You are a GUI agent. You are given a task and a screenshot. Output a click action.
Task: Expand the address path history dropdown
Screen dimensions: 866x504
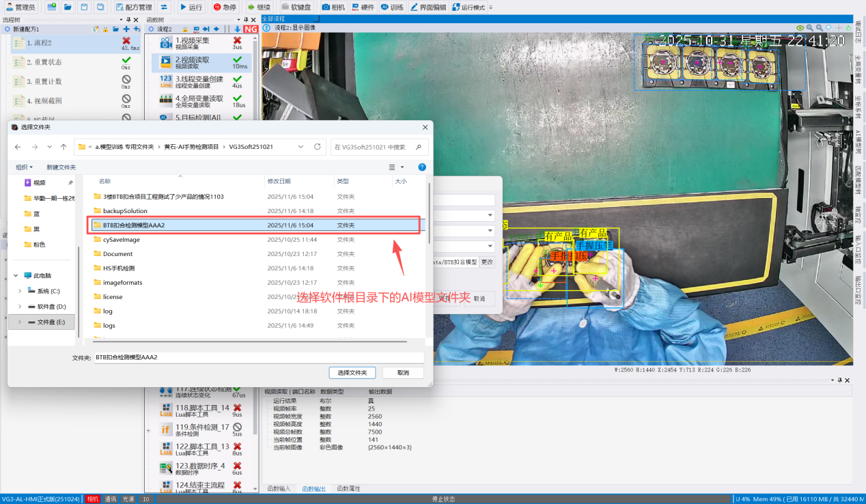[301, 147]
